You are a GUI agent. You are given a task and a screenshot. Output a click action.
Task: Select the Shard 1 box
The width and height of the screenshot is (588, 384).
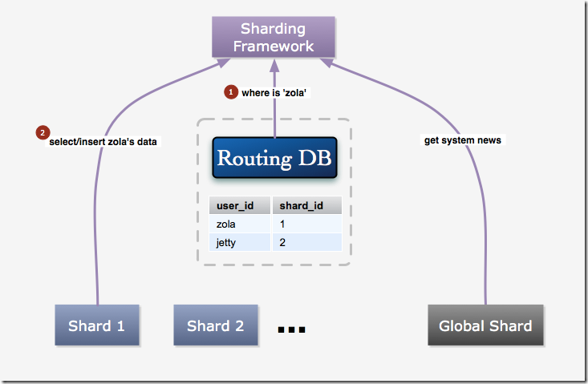click(x=97, y=325)
